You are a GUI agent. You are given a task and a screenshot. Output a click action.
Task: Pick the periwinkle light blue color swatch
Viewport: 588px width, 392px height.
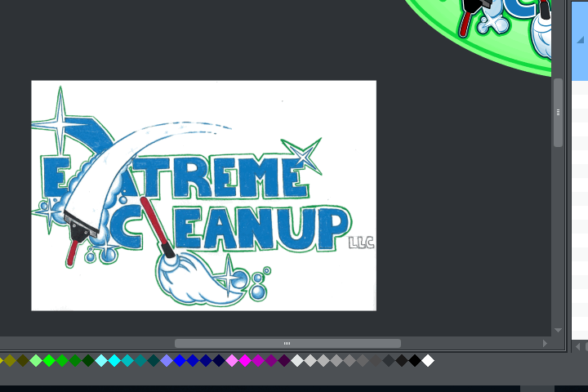pyautogui.click(x=167, y=361)
